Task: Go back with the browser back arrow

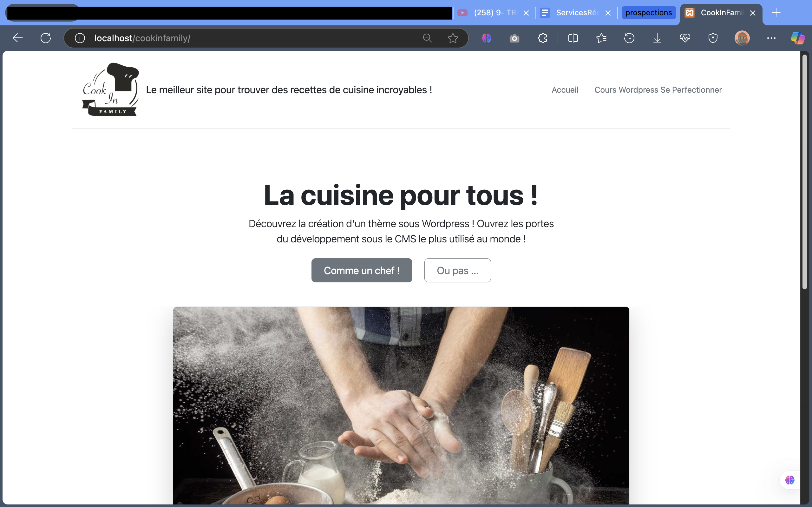Action: click(x=18, y=38)
